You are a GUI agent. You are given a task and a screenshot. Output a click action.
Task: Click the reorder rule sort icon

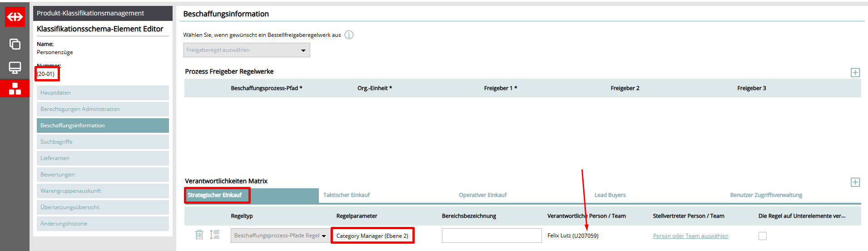click(x=214, y=235)
